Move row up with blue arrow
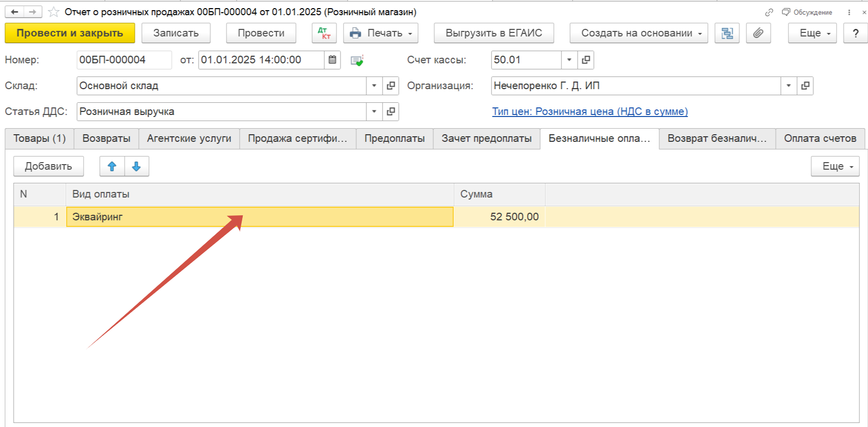The width and height of the screenshot is (868, 427). [112, 166]
